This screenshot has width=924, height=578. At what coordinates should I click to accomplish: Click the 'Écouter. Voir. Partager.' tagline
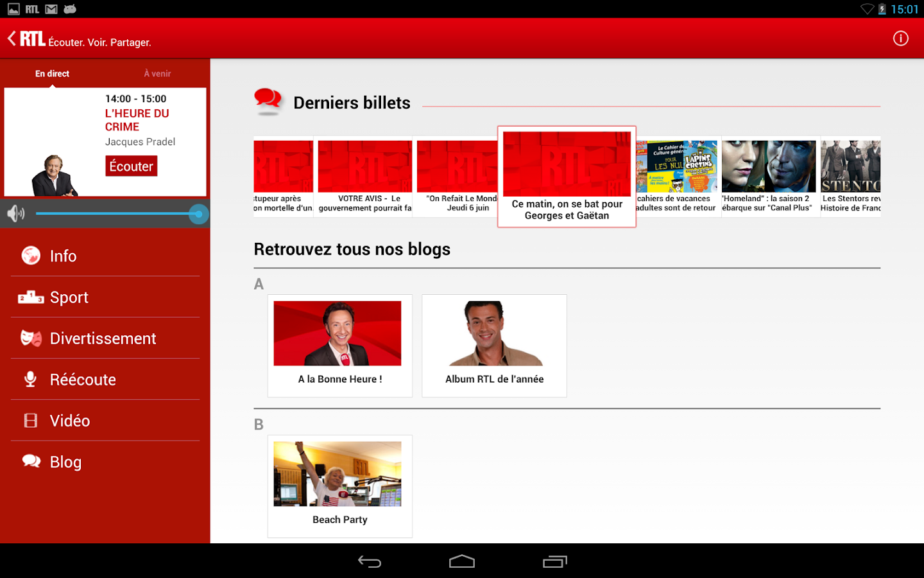point(100,42)
